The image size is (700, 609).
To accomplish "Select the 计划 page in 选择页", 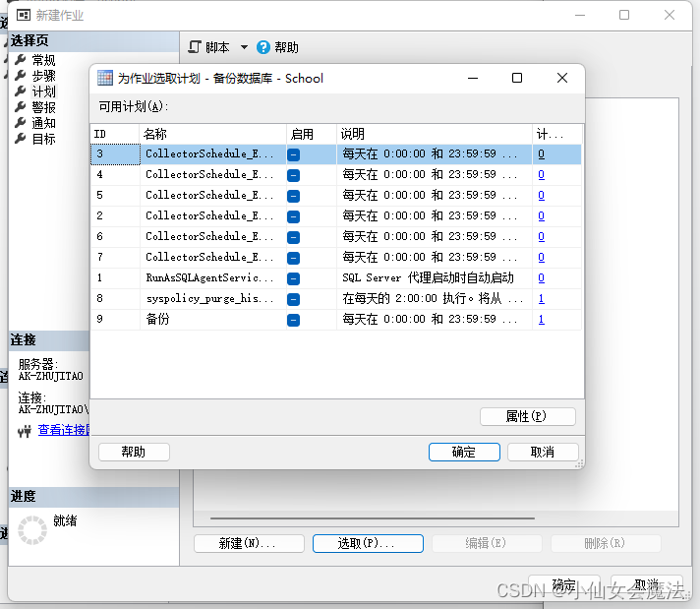I will 43,91.
